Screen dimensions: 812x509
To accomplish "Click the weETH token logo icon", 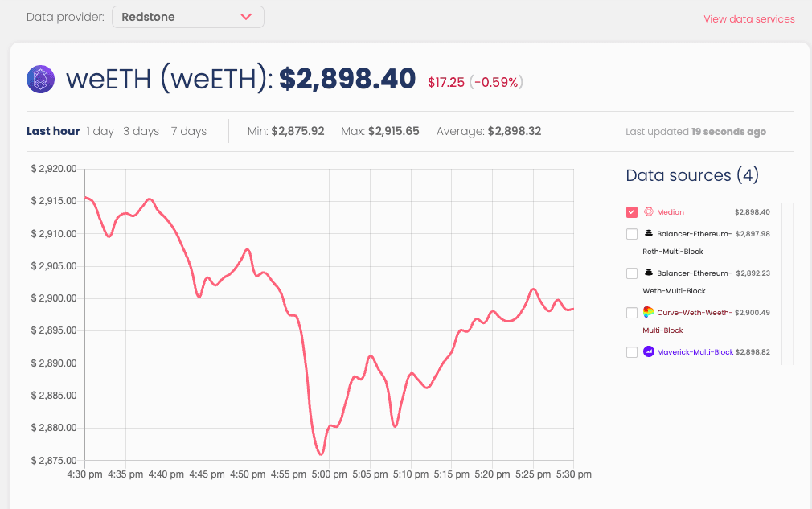I will [40, 79].
